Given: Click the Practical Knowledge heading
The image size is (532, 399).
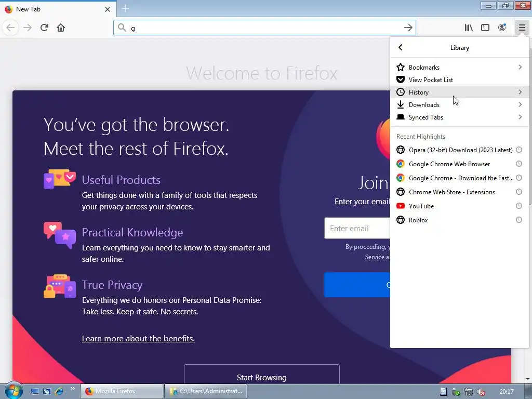Looking at the screenshot, I should [x=132, y=232].
